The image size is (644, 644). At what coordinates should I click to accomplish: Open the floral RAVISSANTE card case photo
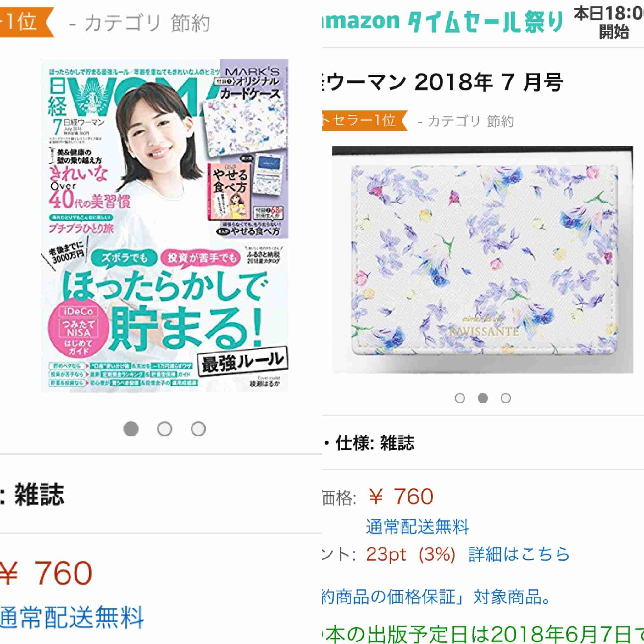tap(483, 259)
